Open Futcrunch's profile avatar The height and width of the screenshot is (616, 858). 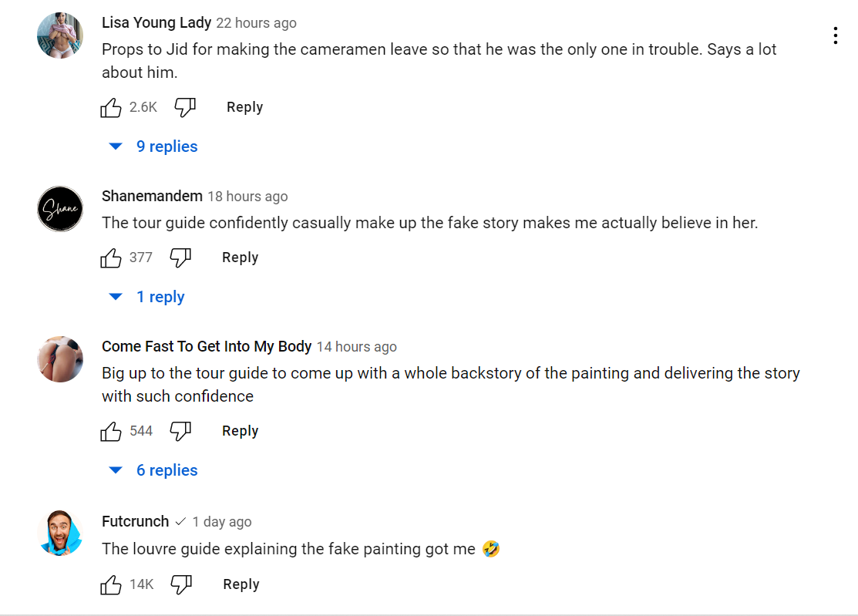(x=60, y=533)
